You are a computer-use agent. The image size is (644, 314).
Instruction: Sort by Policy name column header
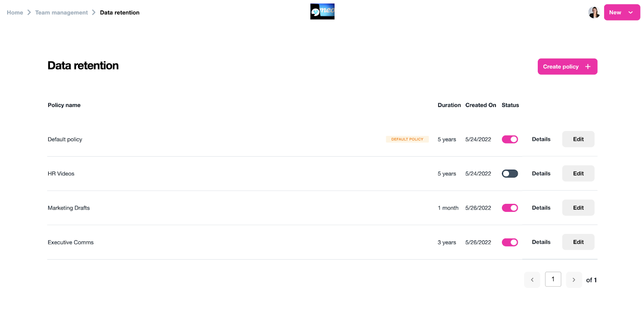(64, 105)
